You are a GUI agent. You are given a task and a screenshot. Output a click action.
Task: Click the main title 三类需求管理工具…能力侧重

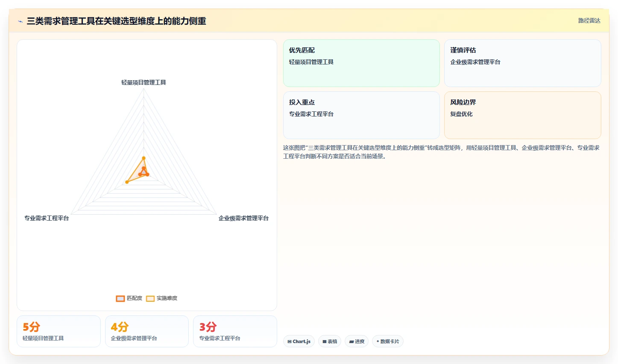(x=116, y=21)
